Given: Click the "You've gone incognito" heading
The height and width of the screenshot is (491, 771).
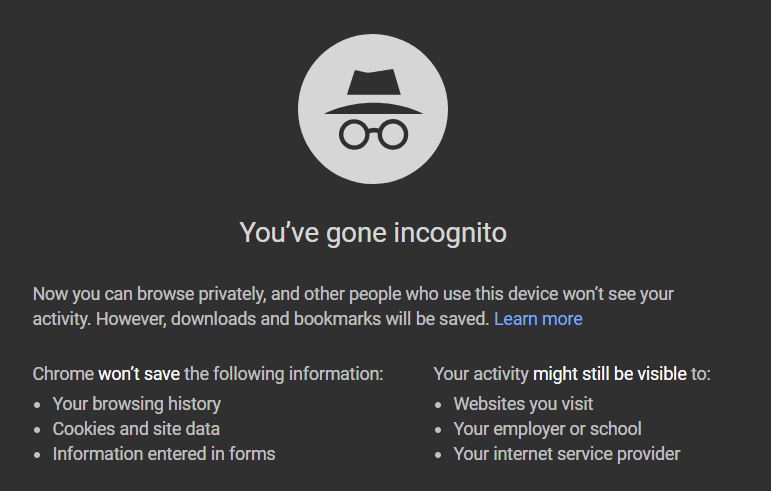Looking at the screenshot, I should (x=372, y=233).
